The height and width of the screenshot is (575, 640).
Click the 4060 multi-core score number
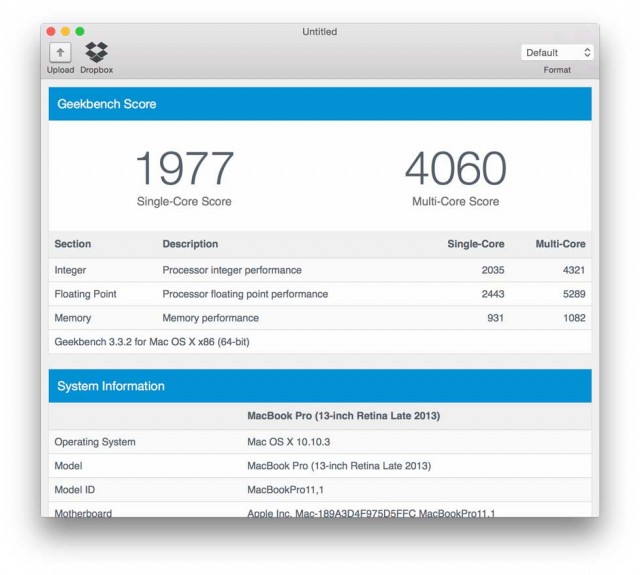click(x=455, y=169)
